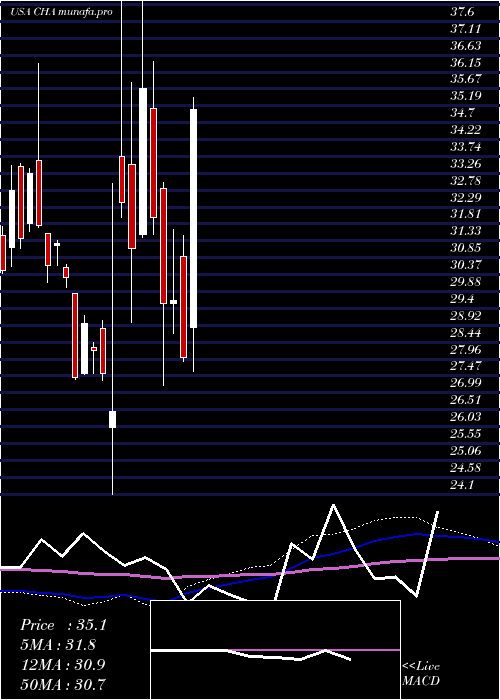Click the 29.4 price axis label

pos(463,299)
